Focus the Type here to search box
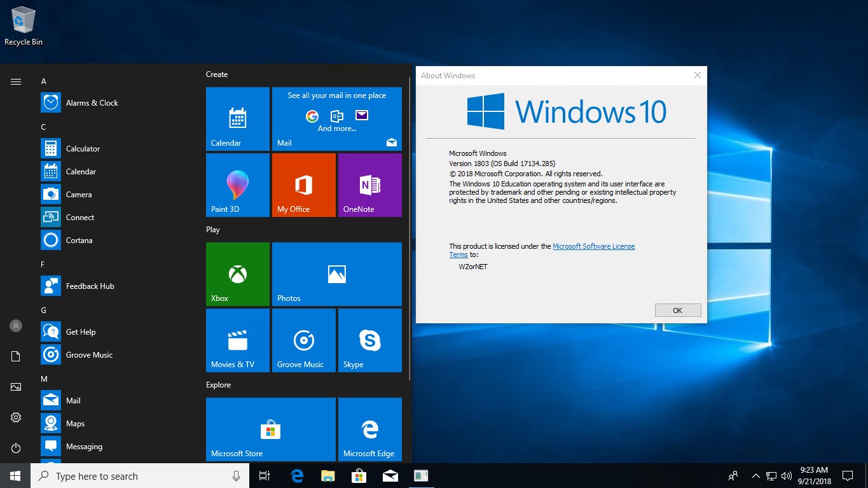Viewport: 868px width, 488px height. coord(140,476)
